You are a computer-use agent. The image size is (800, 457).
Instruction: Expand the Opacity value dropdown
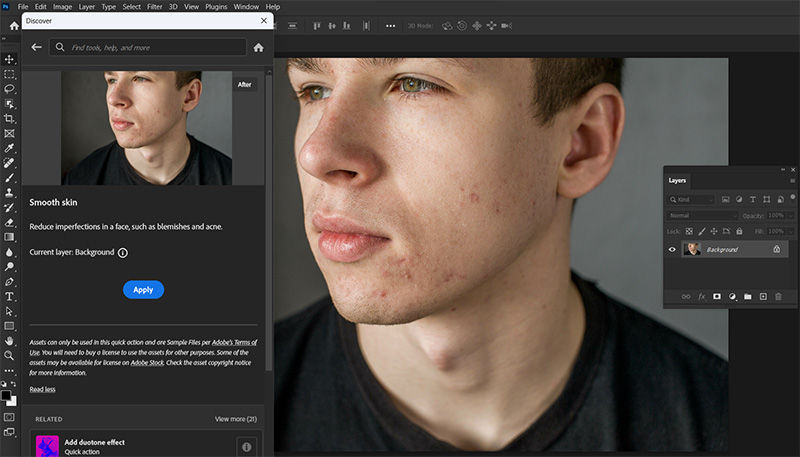tap(793, 215)
